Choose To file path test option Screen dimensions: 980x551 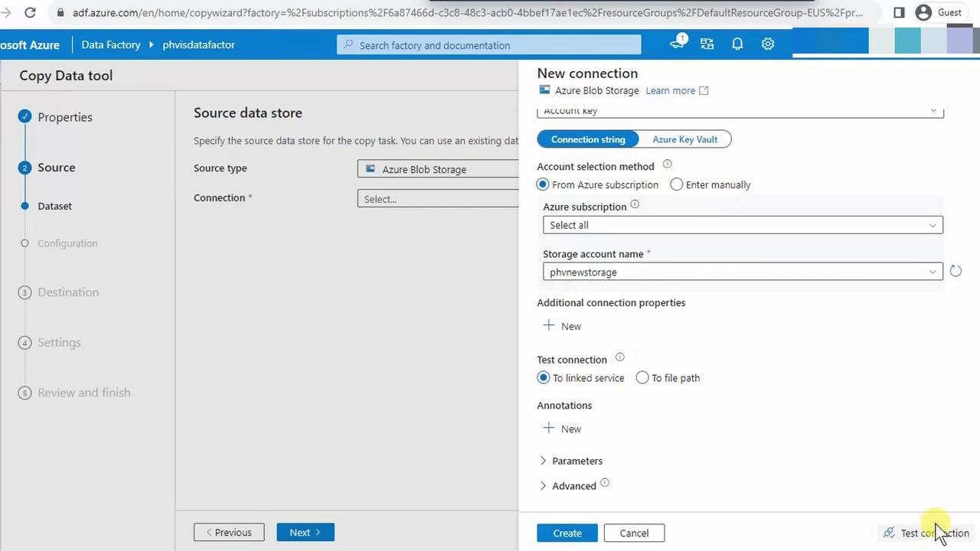642,377
